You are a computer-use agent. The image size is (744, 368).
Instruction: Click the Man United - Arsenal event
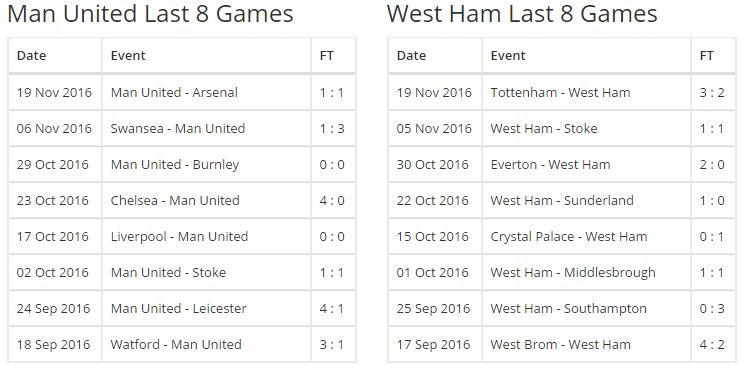click(x=174, y=92)
